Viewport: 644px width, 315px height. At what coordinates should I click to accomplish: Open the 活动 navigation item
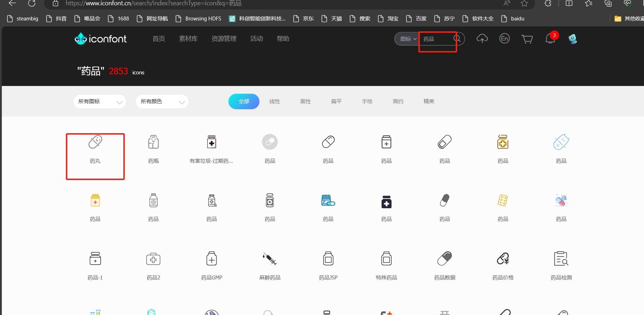click(257, 39)
